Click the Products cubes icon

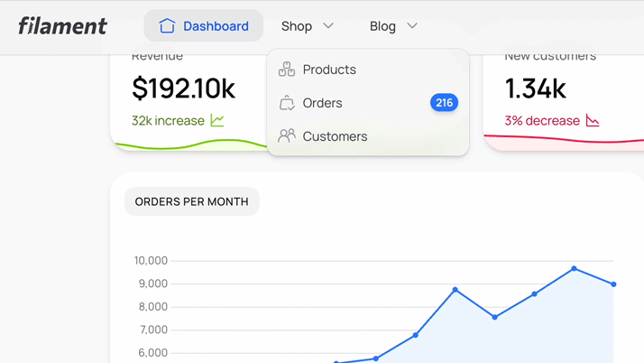click(287, 69)
